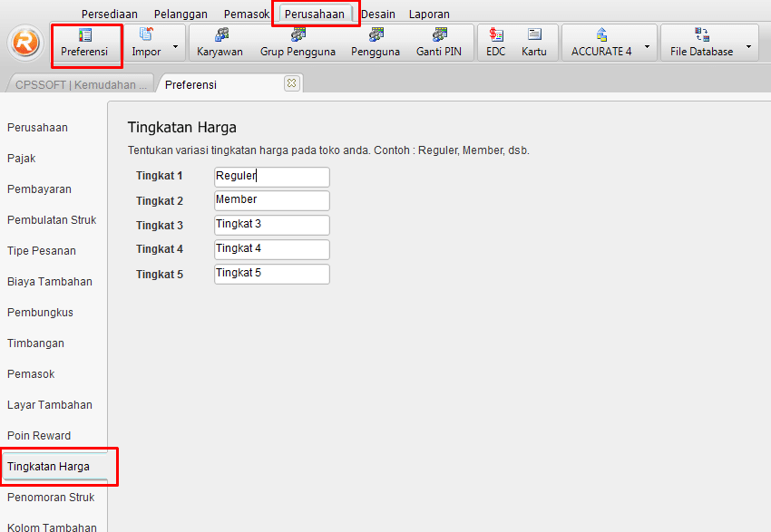Expand the File Database dropdown arrow

point(748,44)
